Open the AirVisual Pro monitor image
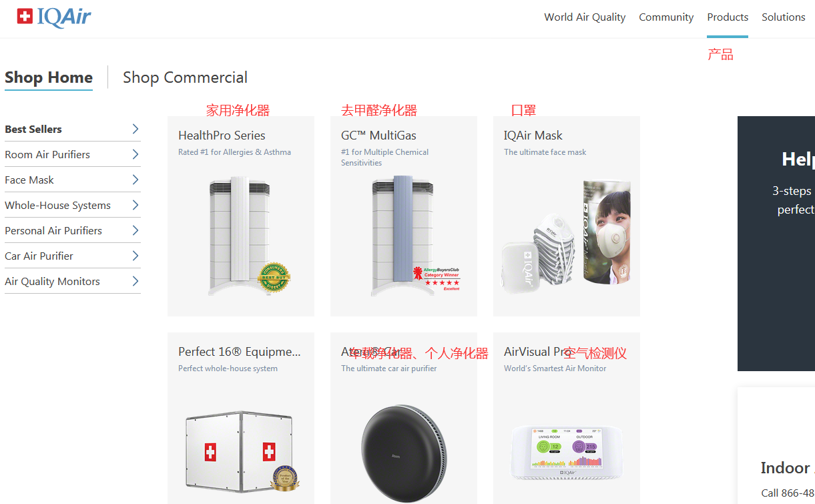This screenshot has width=815, height=504. click(566, 453)
